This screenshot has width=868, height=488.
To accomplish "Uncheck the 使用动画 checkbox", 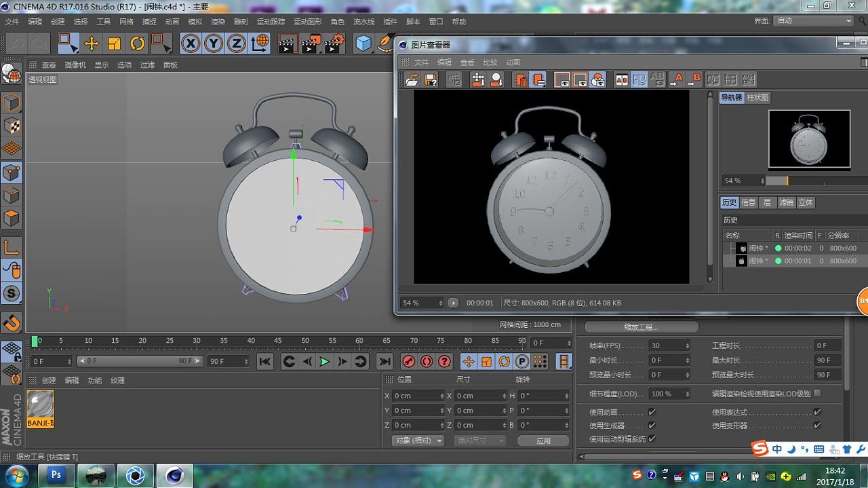I will coord(652,412).
